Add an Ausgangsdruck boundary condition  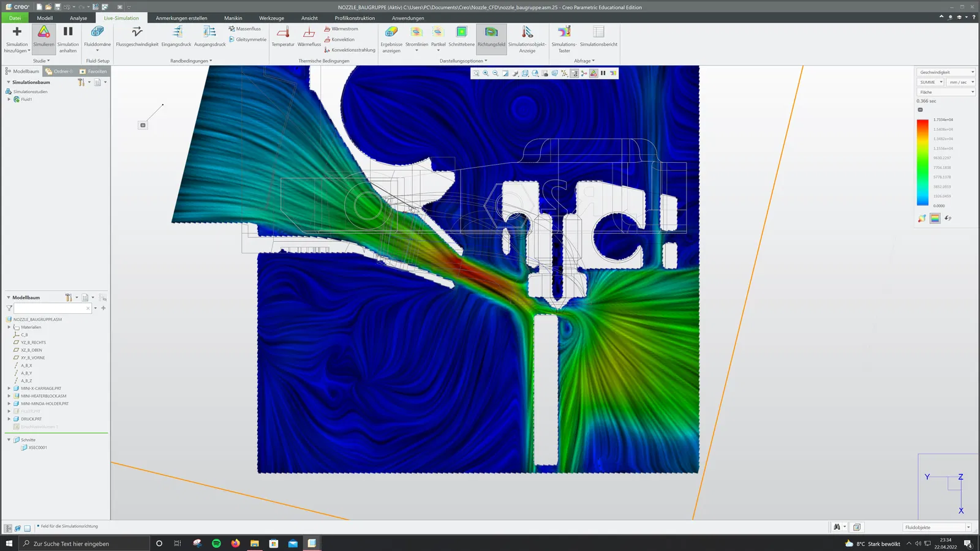pos(210,37)
